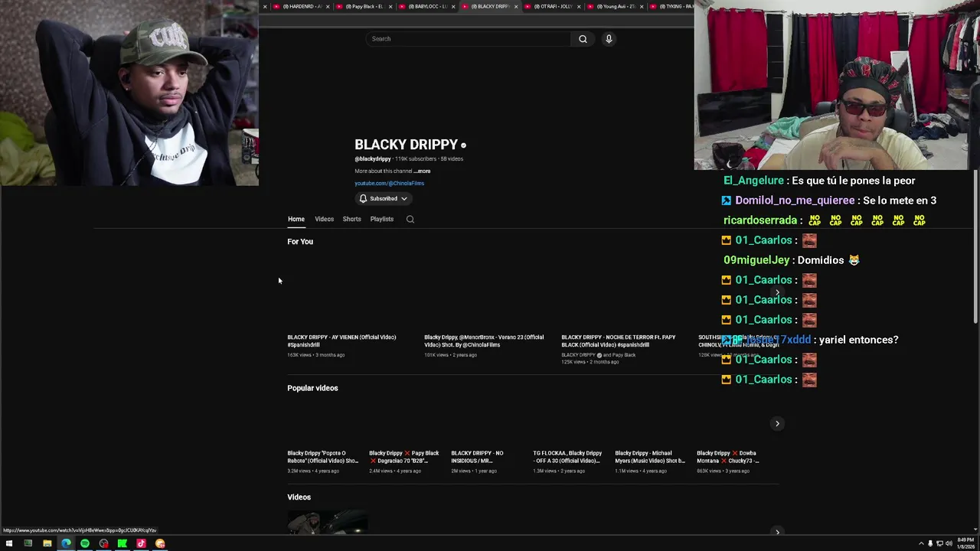The width and height of the screenshot is (980, 551).
Task: Click the search magnifier button
Action: [583, 39]
